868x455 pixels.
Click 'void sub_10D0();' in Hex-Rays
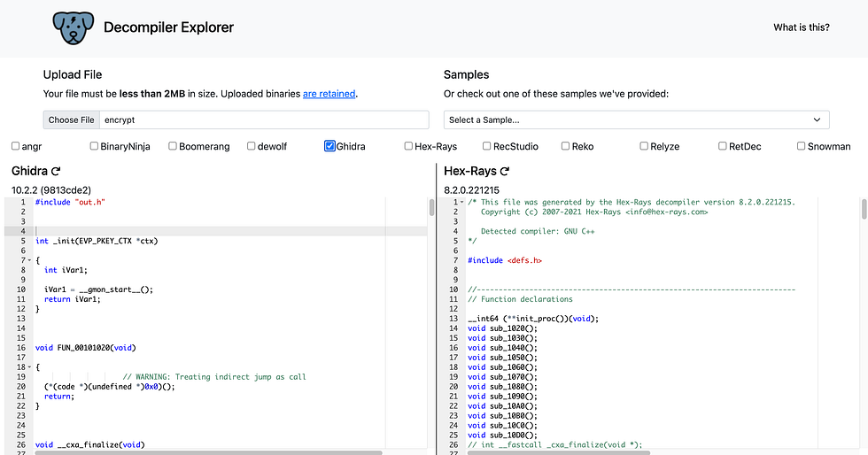pyautogui.click(x=503, y=435)
